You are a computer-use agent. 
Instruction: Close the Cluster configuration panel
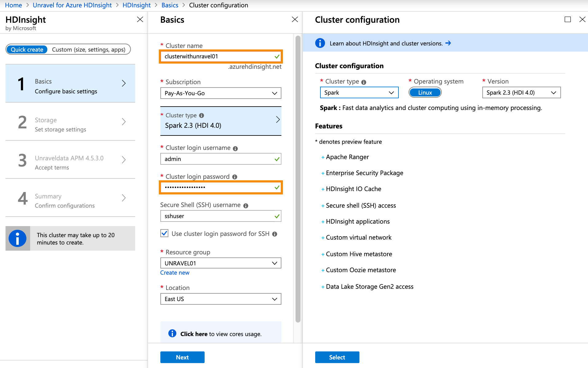tap(582, 19)
